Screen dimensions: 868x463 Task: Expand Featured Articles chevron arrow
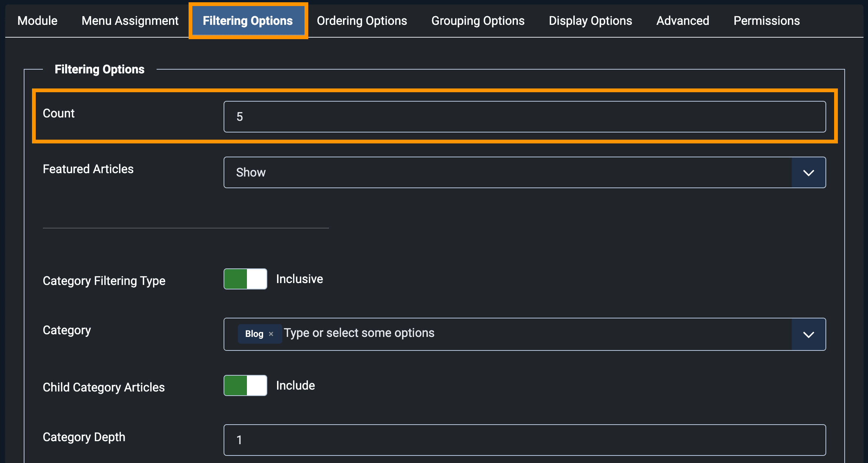click(x=809, y=172)
